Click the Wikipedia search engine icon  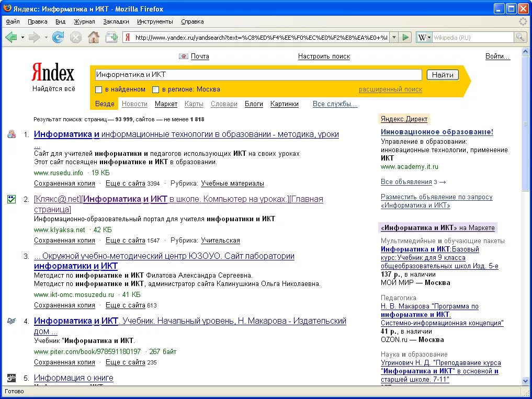422,37
